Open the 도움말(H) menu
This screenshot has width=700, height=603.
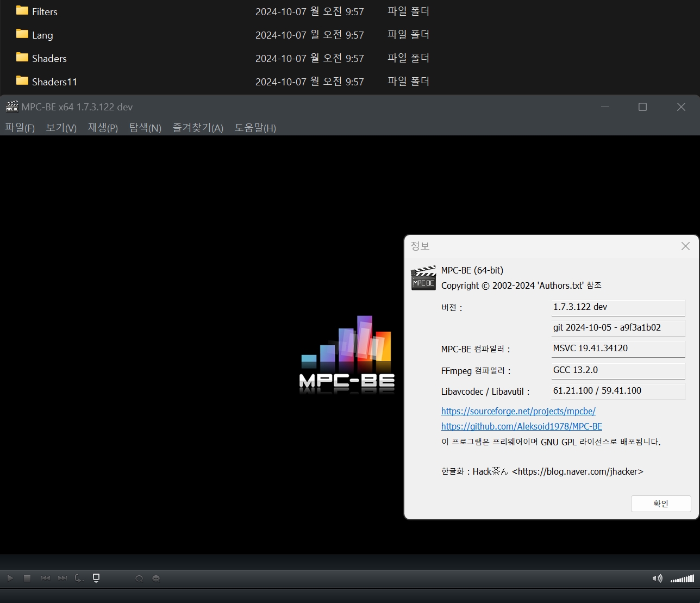[255, 128]
